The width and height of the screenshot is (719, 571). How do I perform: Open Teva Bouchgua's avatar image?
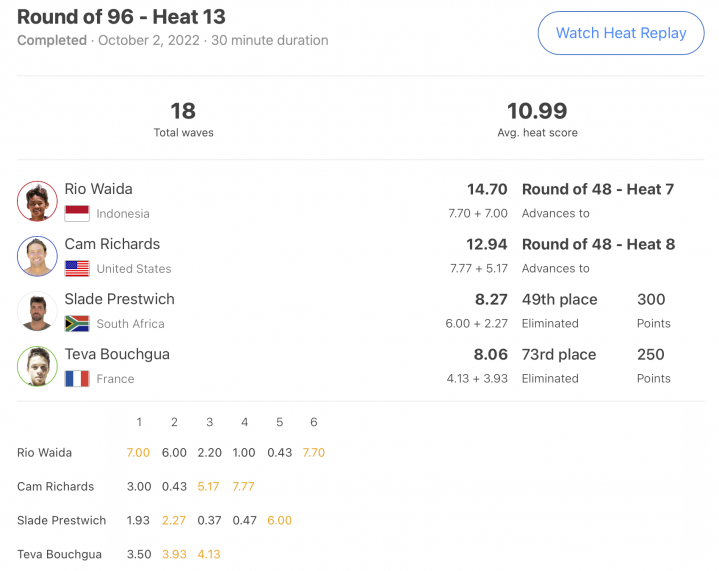click(37, 366)
